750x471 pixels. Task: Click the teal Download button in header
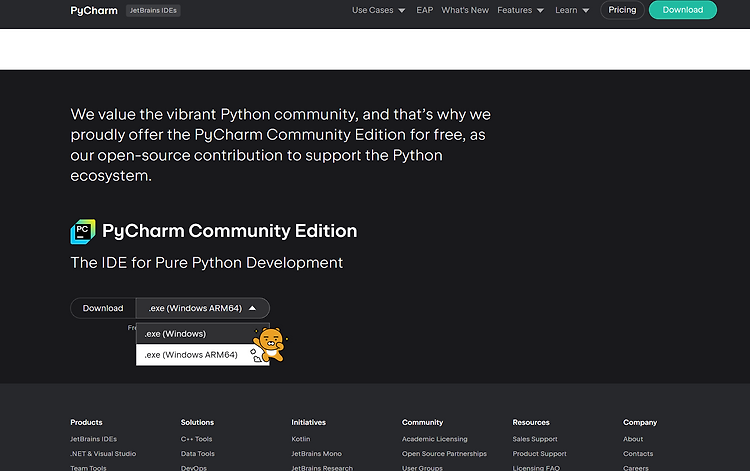pos(683,10)
